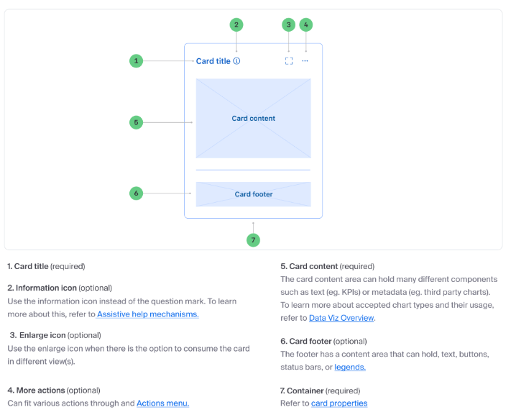Click green annotation marker number 1

(x=137, y=61)
